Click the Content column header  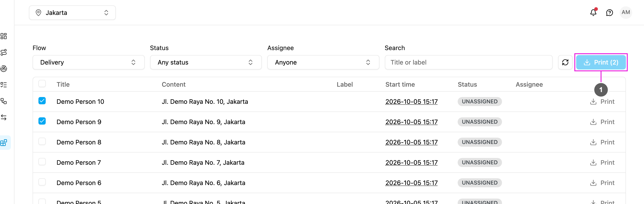click(x=173, y=85)
